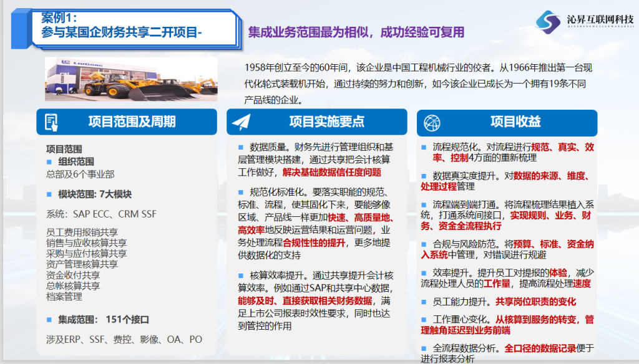Click the paper plane icon in 项目实施要点 header
This screenshot has height=364, width=639.
241,122
